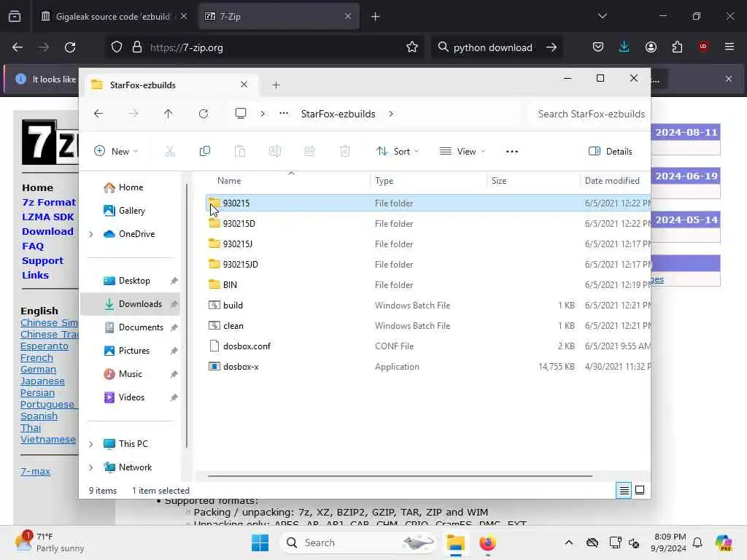
Task: Click the Firefox search box with python download
Action: (497, 47)
